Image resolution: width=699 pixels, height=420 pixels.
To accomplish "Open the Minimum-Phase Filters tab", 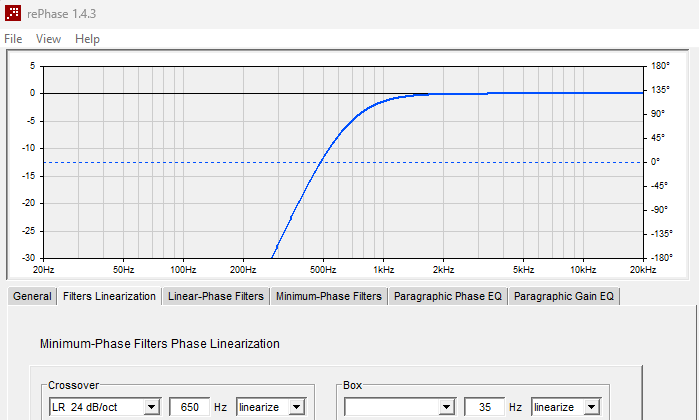I will 329,296.
